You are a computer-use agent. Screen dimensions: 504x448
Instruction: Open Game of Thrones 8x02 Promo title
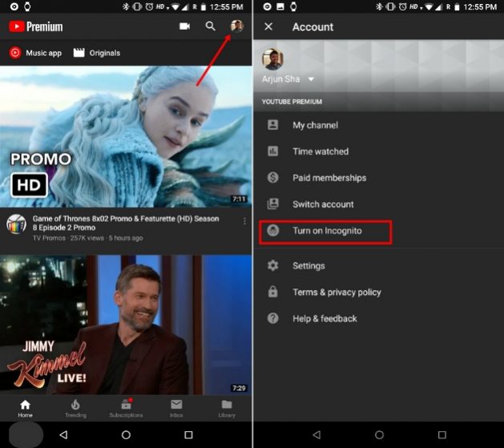tap(126, 223)
